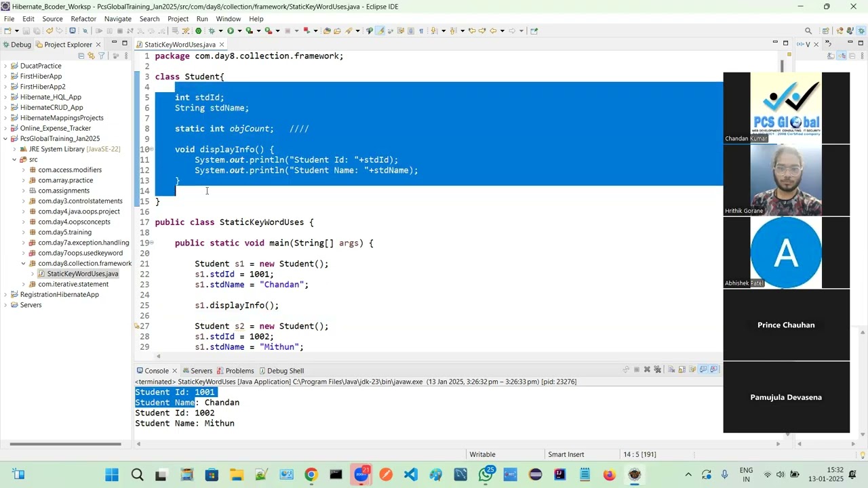Switch to the Debug view tab
This screenshot has height=488, width=868.
(16, 45)
